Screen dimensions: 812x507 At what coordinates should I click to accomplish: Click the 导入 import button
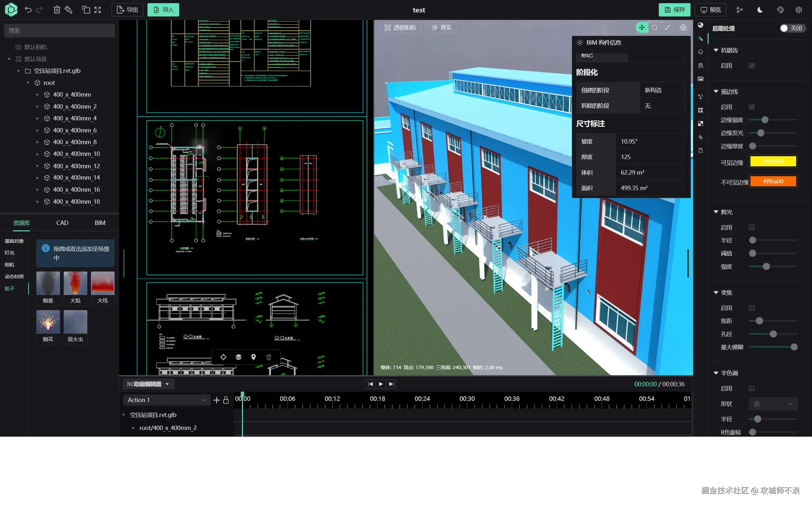(163, 10)
